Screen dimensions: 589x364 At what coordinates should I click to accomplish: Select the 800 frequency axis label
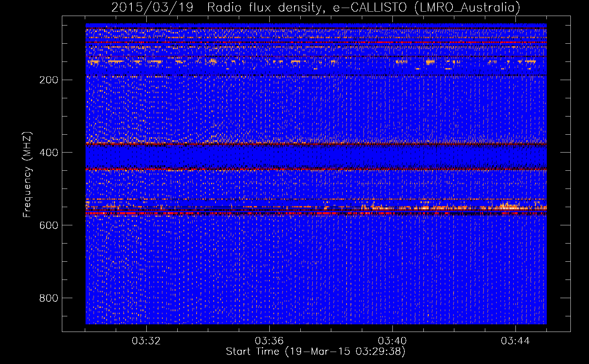49,298
